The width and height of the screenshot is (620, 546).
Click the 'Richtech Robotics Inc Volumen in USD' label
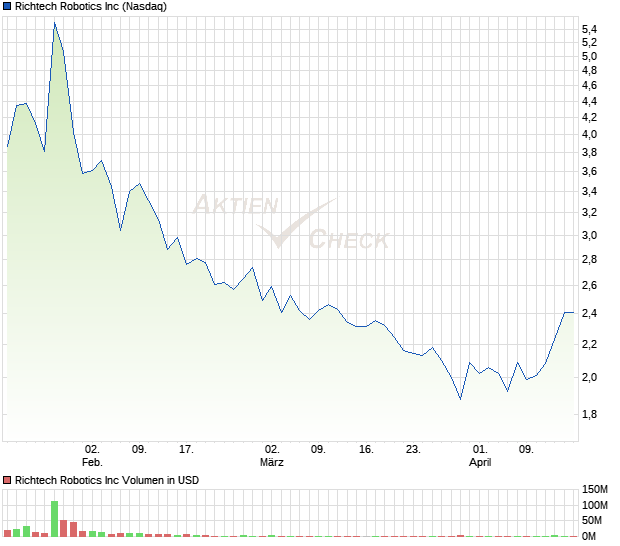[107, 480]
